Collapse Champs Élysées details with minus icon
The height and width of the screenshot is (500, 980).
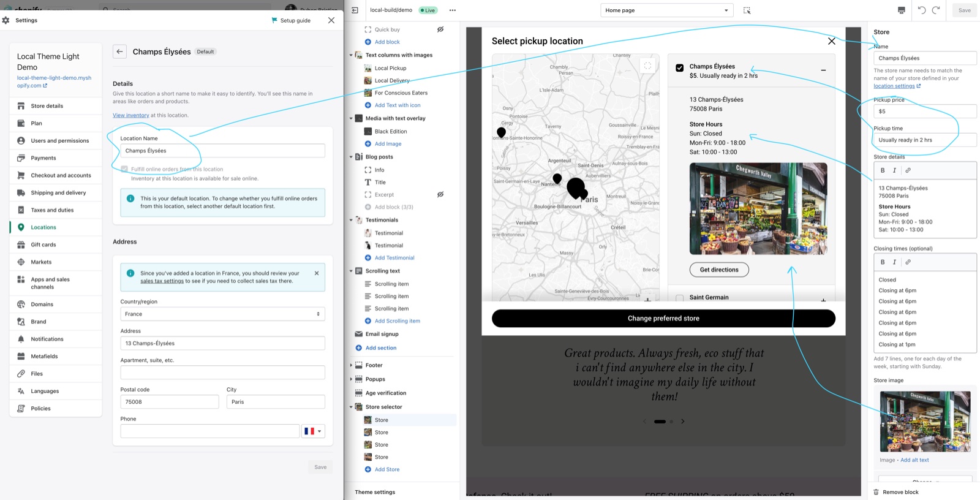823,70
